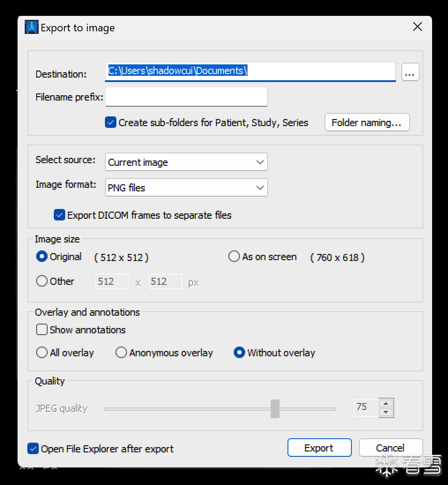Image resolution: width=448 pixels, height=485 pixels.
Task: Uncheck Export DICOM frames to separate files
Action: [x=60, y=215]
